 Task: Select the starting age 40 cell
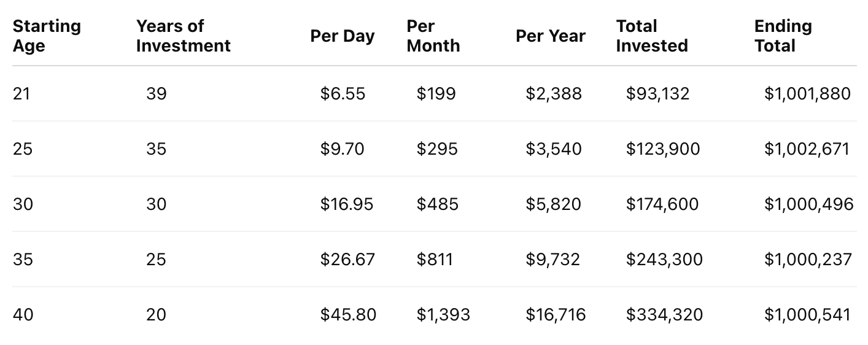pos(23,314)
